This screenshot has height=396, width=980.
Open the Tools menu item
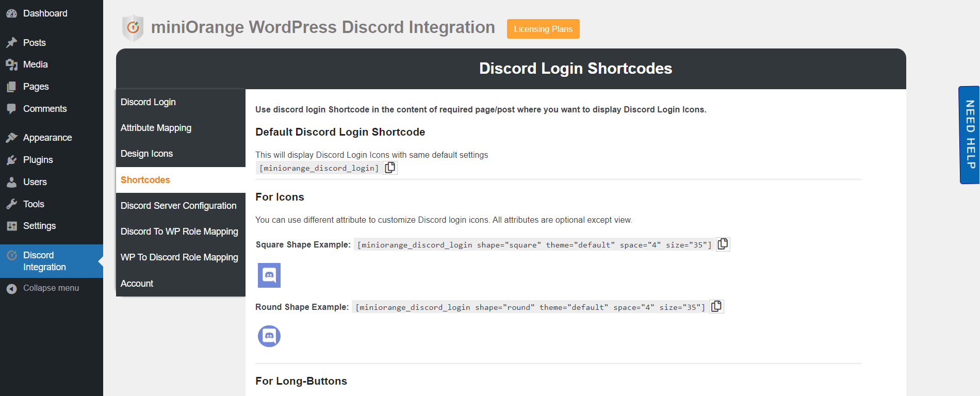pos(52,204)
